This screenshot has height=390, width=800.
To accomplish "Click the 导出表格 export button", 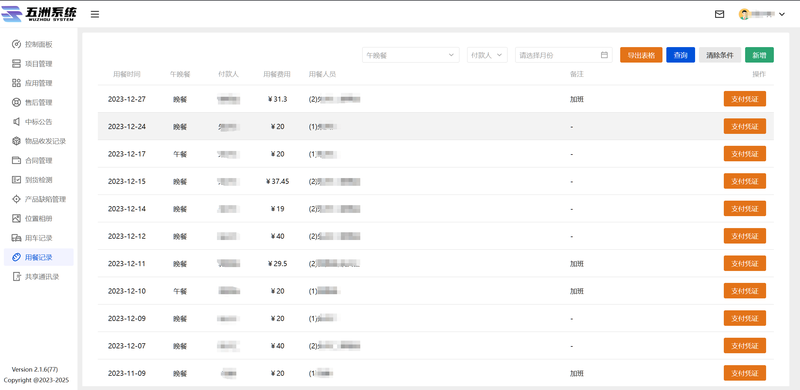I will [x=641, y=55].
